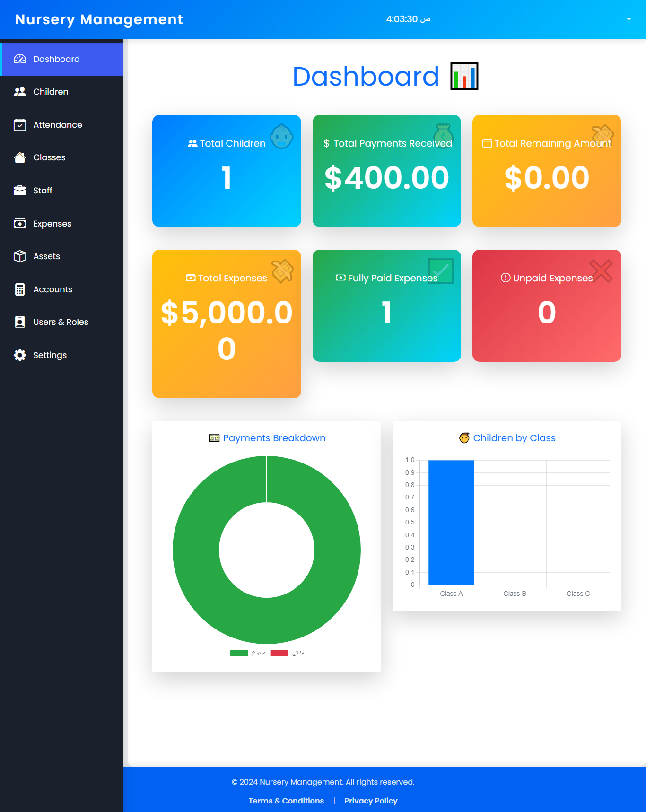Open the Settings menu item
The image size is (646, 812).
point(50,355)
